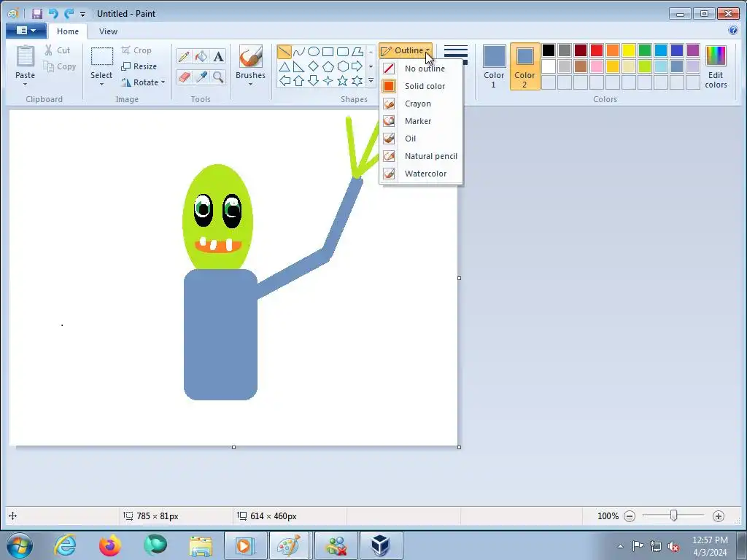
Task: Select the Color picker eyedropper tool
Action: pyautogui.click(x=201, y=77)
